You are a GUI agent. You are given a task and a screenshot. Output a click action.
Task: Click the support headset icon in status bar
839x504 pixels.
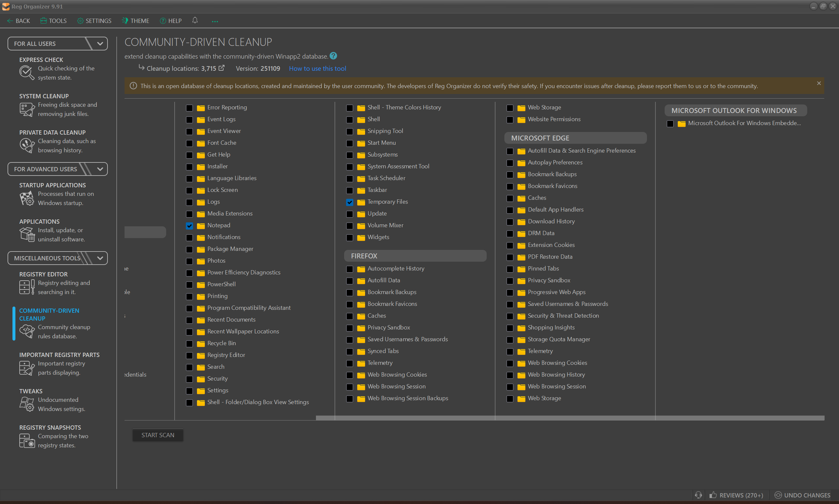(x=698, y=495)
